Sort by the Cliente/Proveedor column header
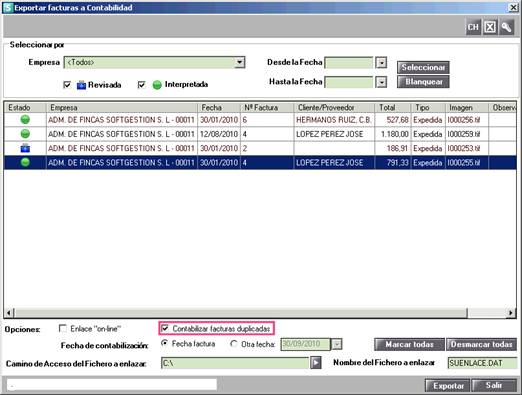Screen dimensions: 522x395 point(334,108)
